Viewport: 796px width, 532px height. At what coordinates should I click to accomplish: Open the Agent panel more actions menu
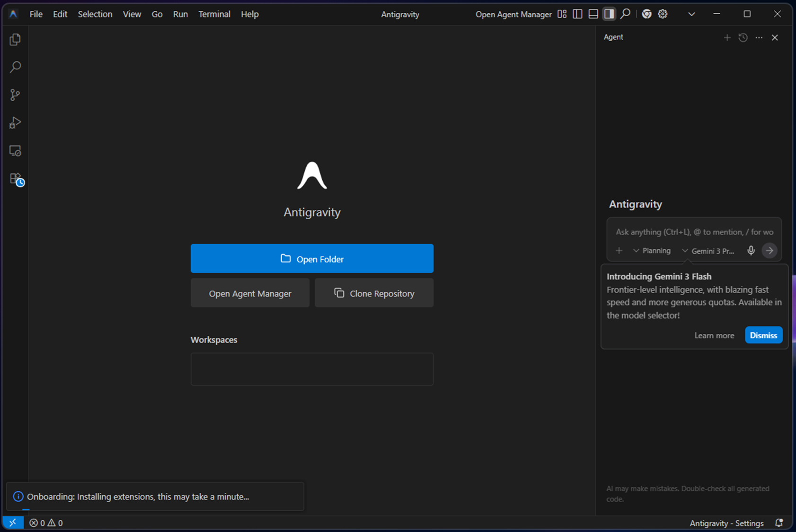click(x=759, y=37)
